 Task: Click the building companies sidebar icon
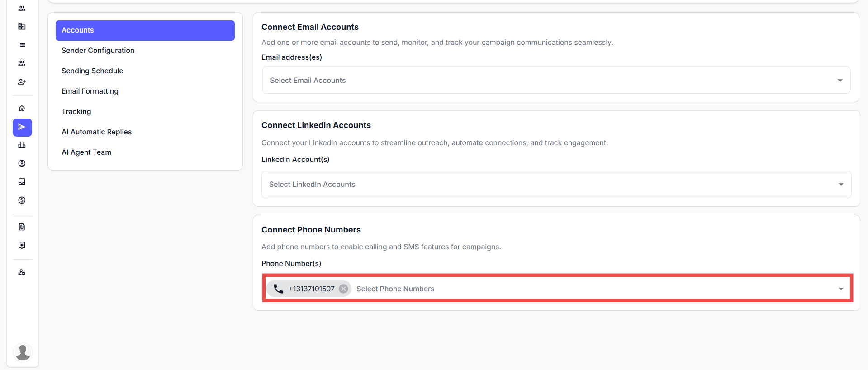pos(22,27)
